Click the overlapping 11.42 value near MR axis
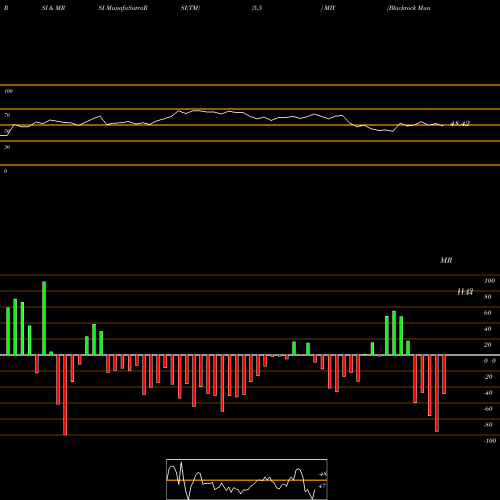This screenshot has height=500, width=500. (465, 292)
